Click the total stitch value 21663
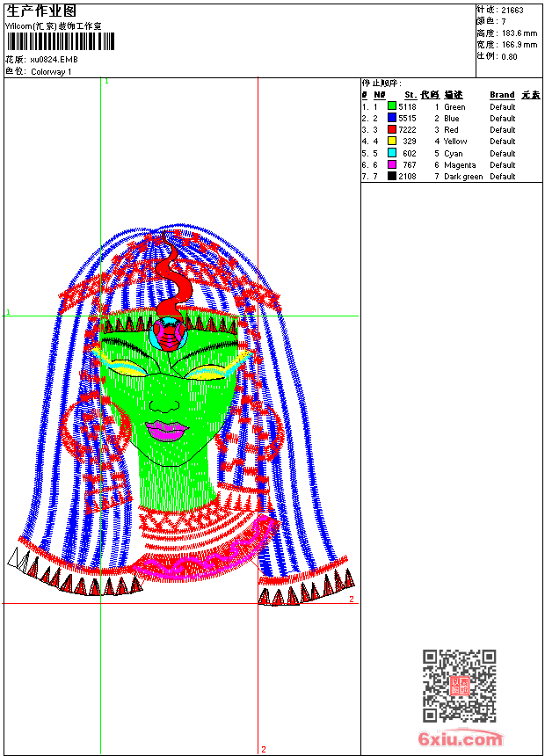 pyautogui.click(x=512, y=11)
